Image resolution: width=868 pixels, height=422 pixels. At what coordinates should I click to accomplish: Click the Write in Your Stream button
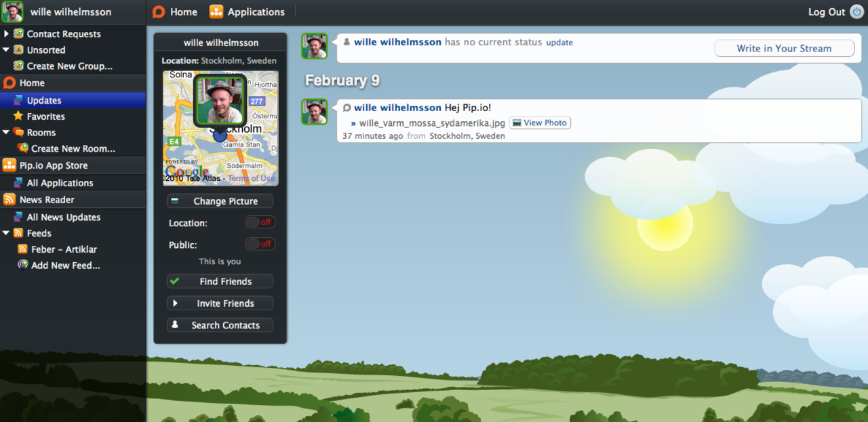[x=784, y=48]
